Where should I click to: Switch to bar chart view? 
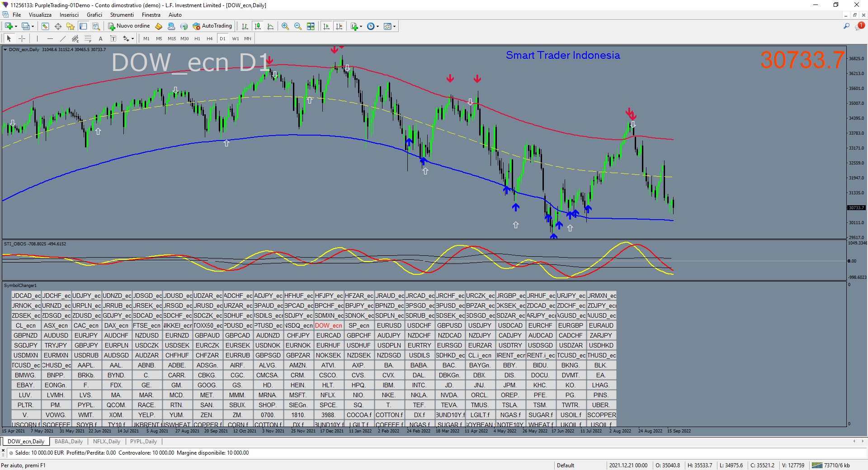tap(245, 26)
